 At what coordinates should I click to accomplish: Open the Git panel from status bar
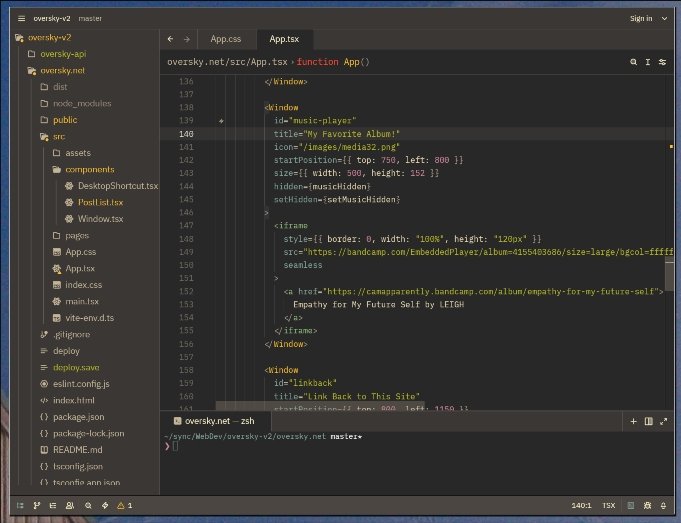click(x=38, y=506)
